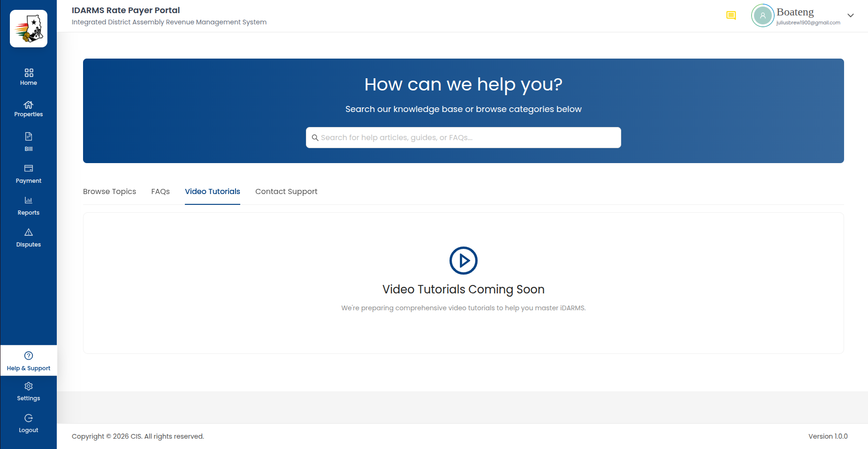Open the Payment section icon
Screen dimensions: 868x449
tap(29, 168)
